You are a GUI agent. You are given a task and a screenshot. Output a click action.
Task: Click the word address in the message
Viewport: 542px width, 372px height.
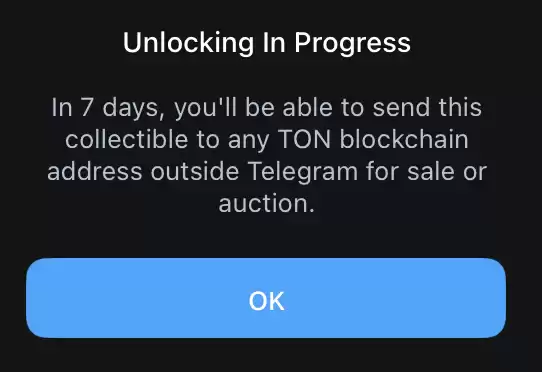pos(95,172)
